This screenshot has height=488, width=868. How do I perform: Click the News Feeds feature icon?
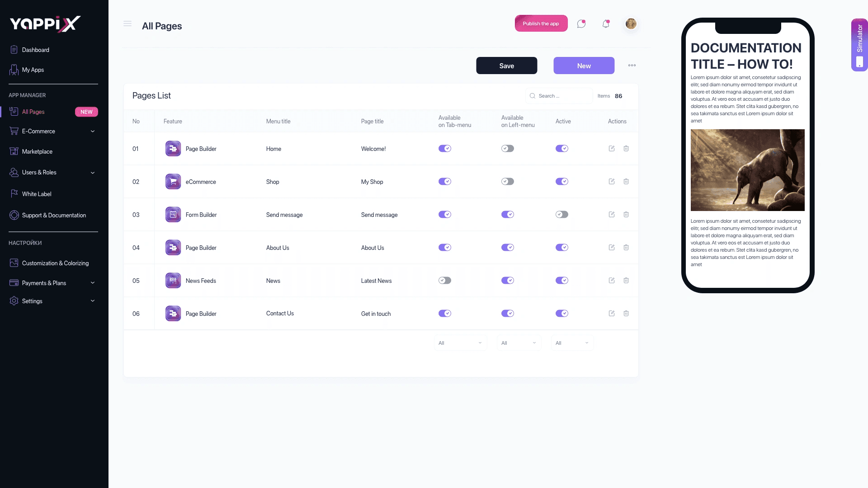(x=173, y=281)
